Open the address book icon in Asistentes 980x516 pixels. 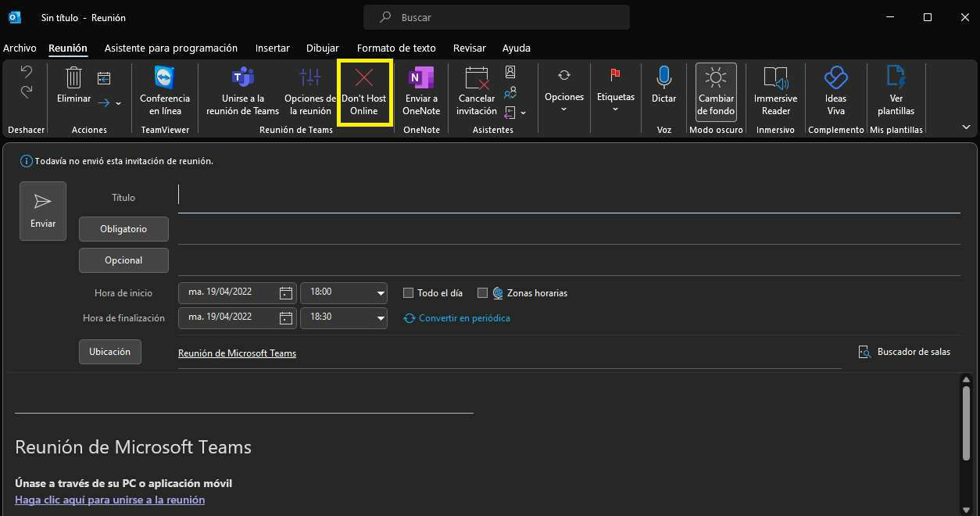(x=510, y=72)
